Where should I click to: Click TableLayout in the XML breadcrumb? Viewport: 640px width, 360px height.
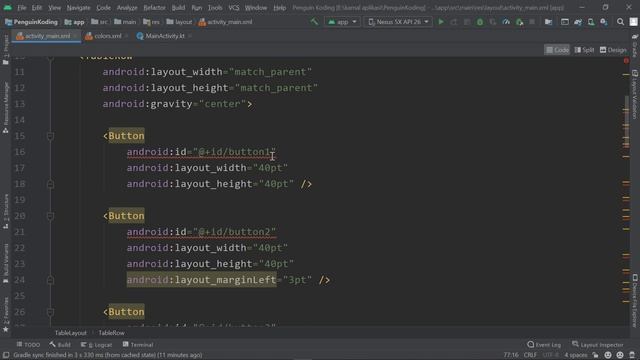click(x=71, y=333)
